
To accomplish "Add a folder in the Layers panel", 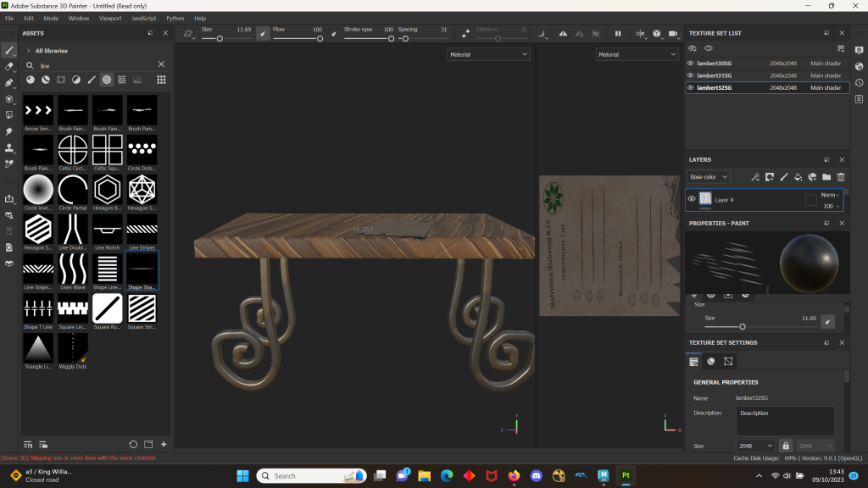I will tap(826, 177).
